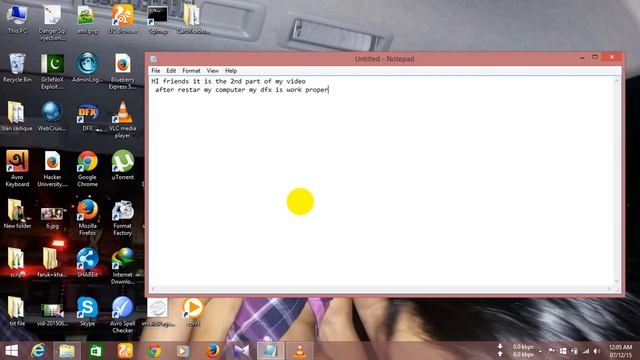Image resolution: width=640 pixels, height=360 pixels.
Task: Open Chrome from the taskbar
Action: point(154,351)
